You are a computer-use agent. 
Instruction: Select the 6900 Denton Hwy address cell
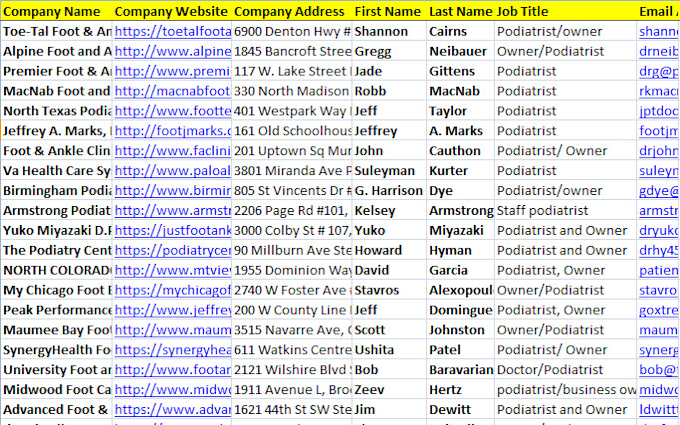(x=292, y=31)
